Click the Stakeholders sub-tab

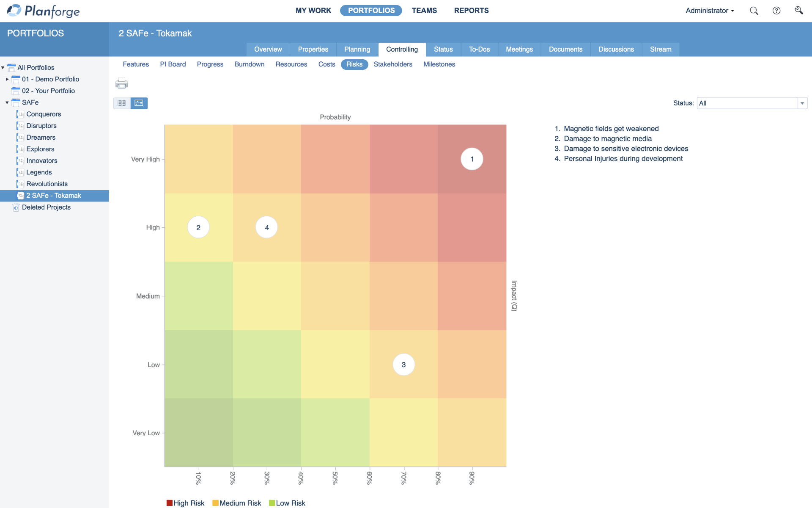[393, 64]
